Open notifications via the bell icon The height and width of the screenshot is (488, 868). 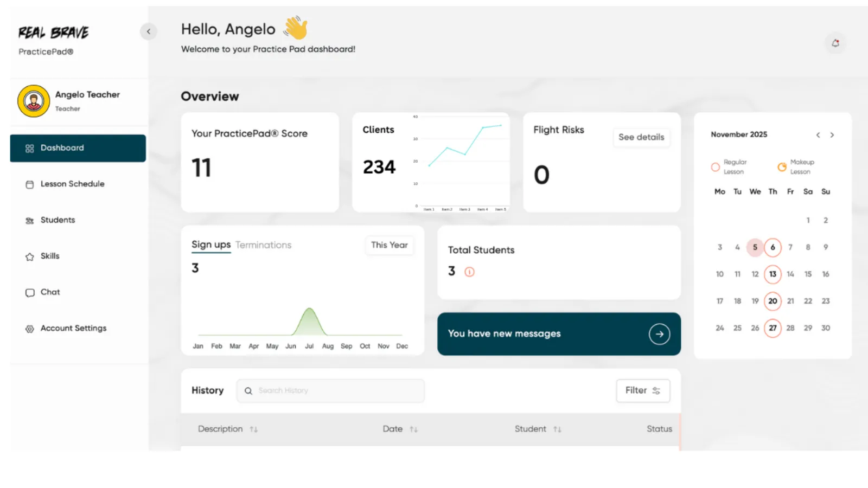pos(835,43)
